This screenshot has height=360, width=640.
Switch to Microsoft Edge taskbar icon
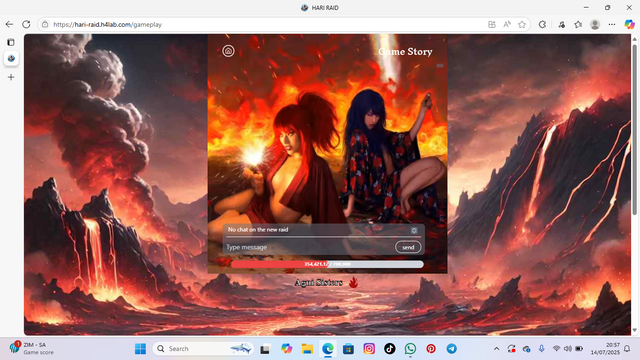(328, 349)
